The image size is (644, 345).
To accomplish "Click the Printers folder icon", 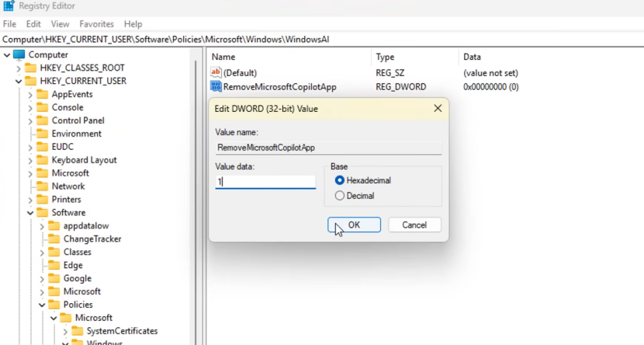I will click(42, 200).
